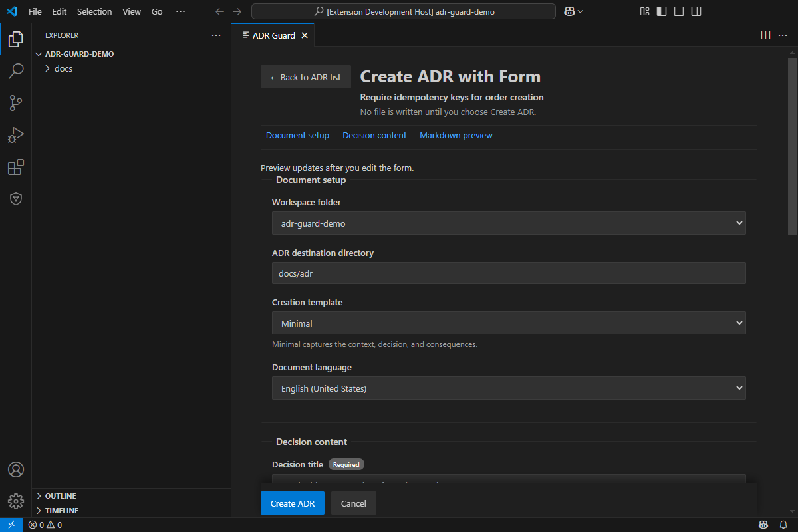Open the View menu

(x=132, y=11)
